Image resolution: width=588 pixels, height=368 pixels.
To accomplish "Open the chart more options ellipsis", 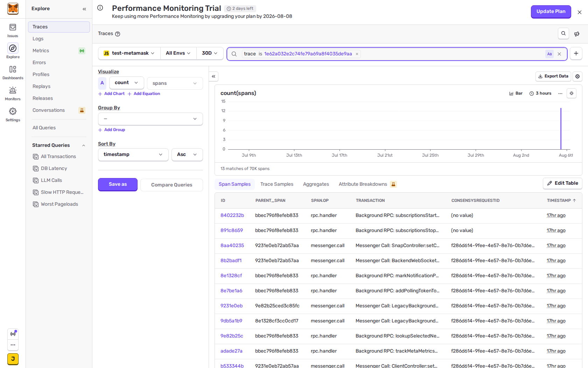I will point(560,94).
